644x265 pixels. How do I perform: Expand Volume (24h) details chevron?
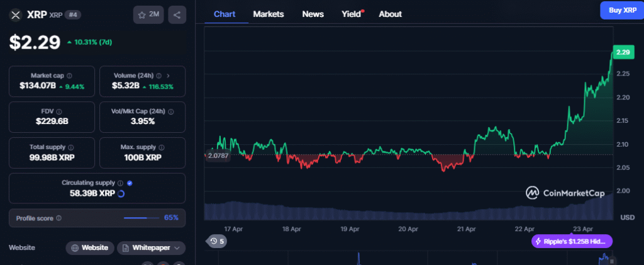(x=167, y=76)
